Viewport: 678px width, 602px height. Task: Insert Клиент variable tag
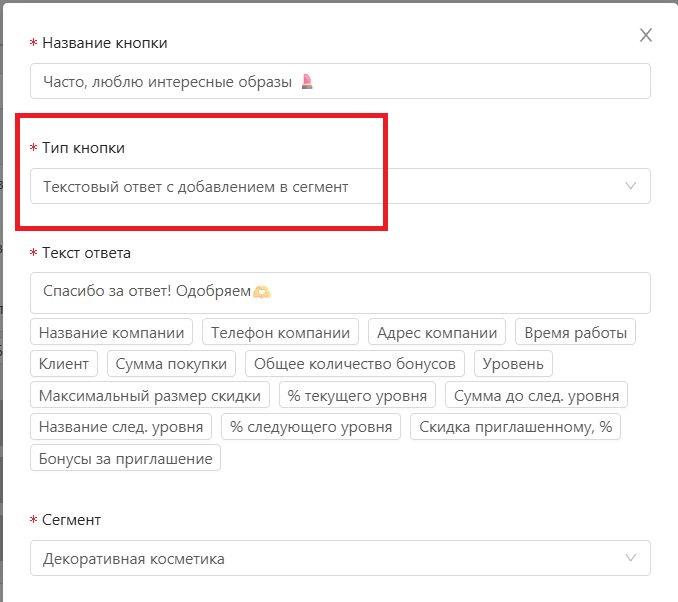pos(64,364)
